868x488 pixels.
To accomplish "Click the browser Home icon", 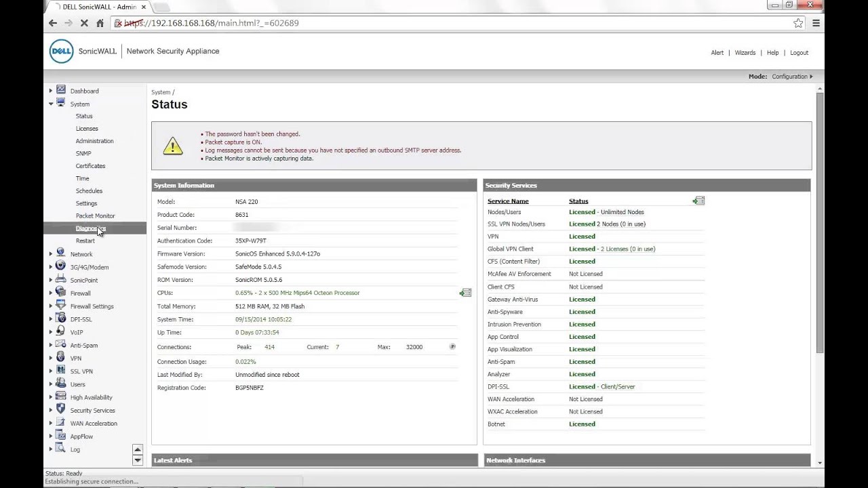I will (100, 23).
